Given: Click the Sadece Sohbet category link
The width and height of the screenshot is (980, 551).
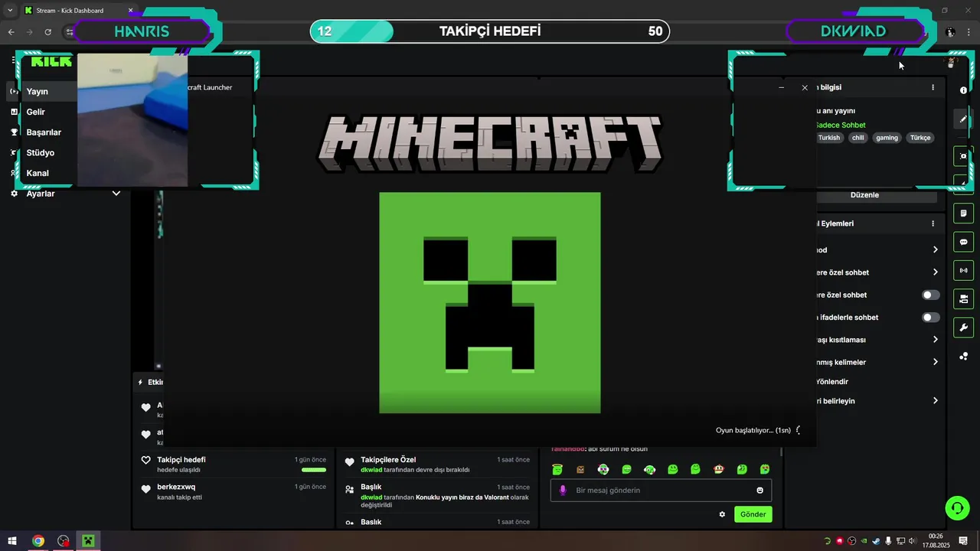Looking at the screenshot, I should [x=840, y=125].
